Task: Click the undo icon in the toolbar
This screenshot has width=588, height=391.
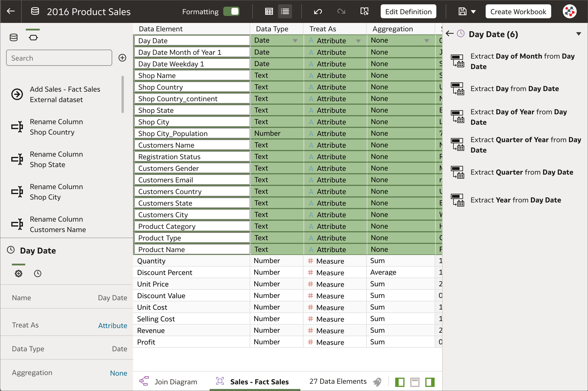Action: [318, 12]
